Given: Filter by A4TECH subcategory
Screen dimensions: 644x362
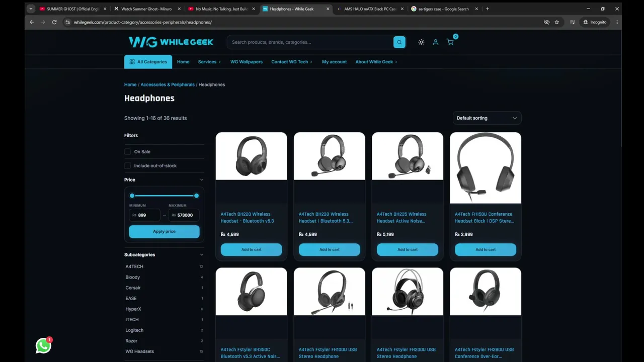Looking at the screenshot, I should [x=134, y=266].
